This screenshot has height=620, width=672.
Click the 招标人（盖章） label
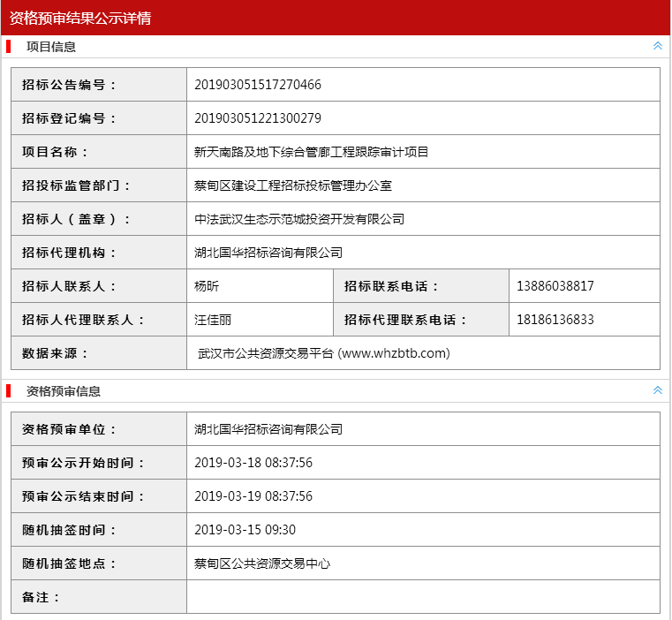pos(76,219)
